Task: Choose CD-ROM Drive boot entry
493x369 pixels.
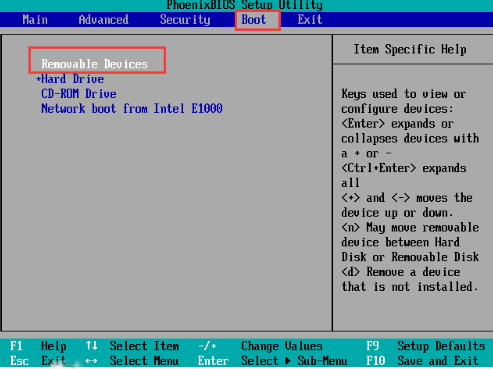Action: (79, 94)
